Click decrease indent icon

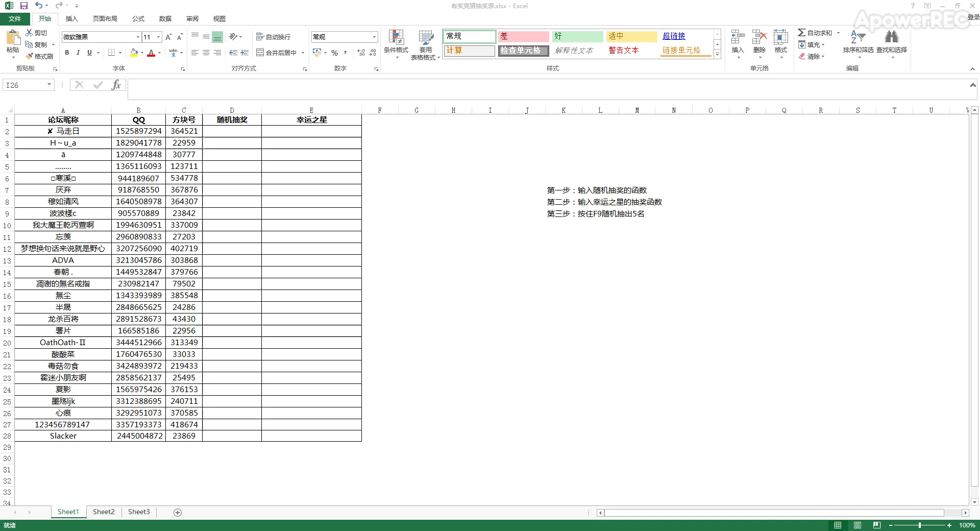pos(233,53)
